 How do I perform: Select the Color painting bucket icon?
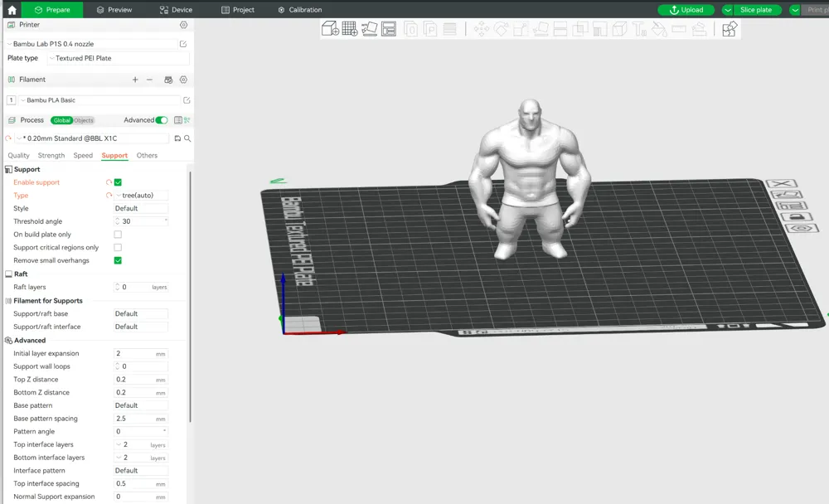[659, 29]
